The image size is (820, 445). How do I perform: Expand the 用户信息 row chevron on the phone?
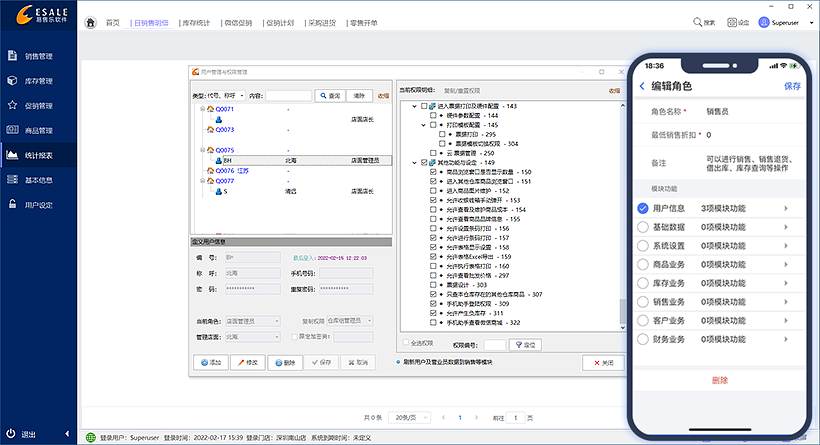point(785,208)
